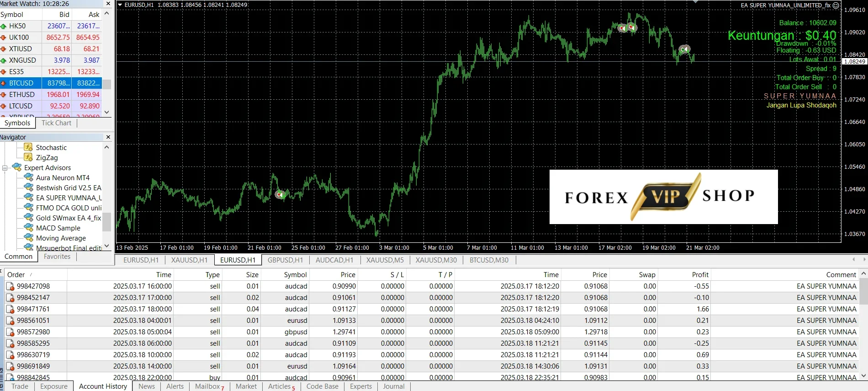The width and height of the screenshot is (868, 391).
Task: Open the Articles terminal tab
Action: point(281,386)
